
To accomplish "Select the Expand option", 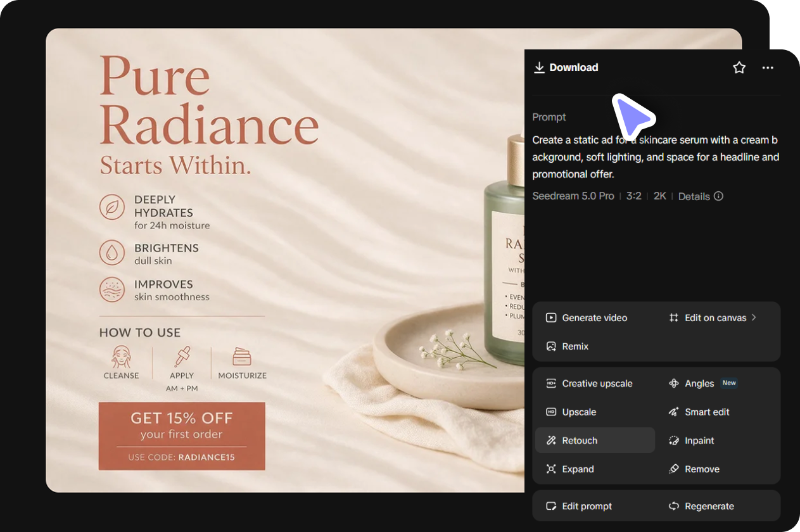I will [x=569, y=469].
